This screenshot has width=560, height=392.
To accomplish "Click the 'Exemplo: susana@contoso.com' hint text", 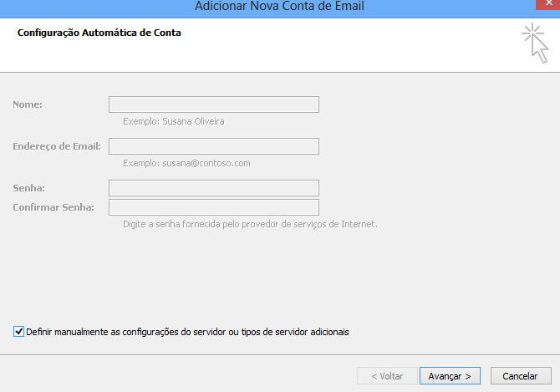I will (186, 163).
